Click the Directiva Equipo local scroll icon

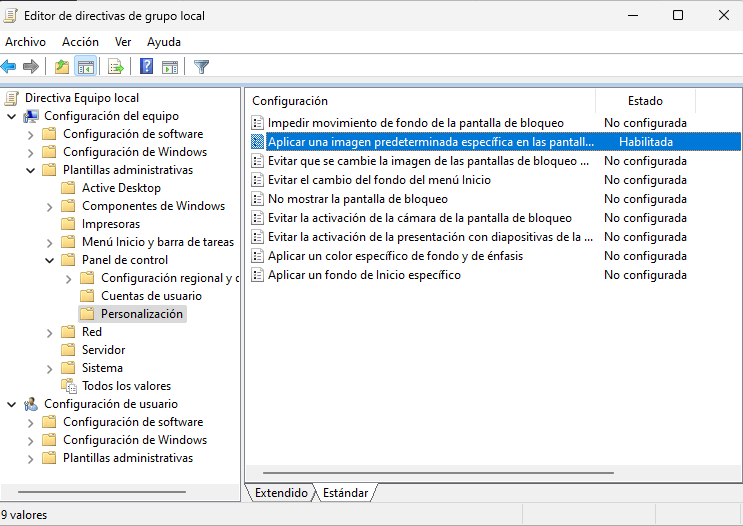click(11, 98)
